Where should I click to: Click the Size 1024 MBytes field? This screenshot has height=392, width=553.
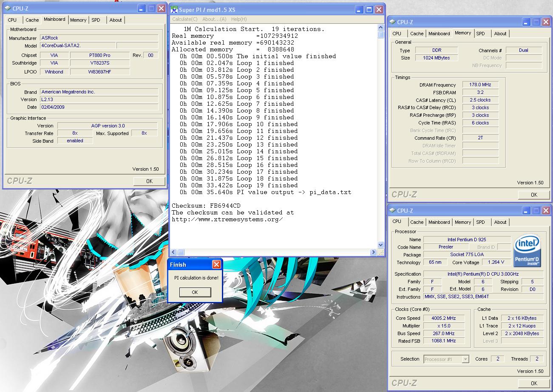436,58
